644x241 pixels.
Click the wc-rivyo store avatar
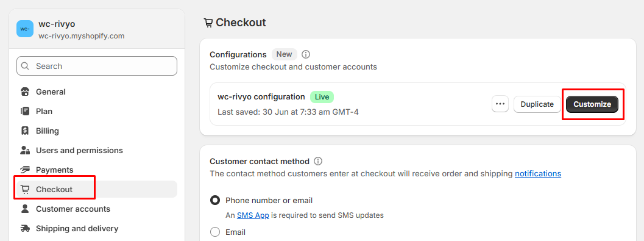point(25,29)
